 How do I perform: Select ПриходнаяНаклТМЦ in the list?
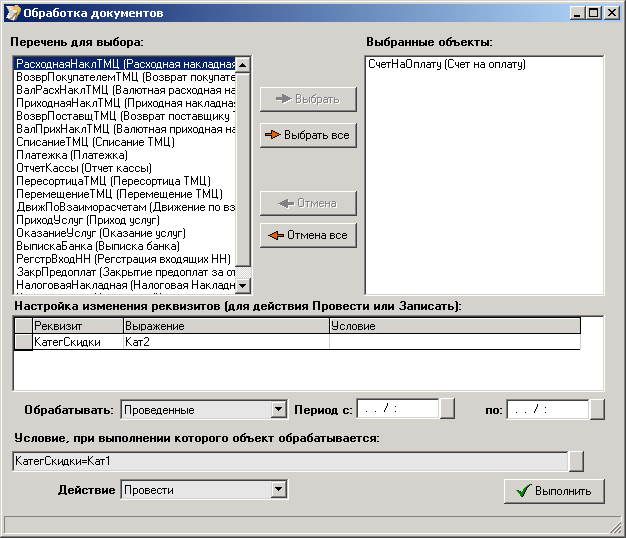click(x=125, y=103)
